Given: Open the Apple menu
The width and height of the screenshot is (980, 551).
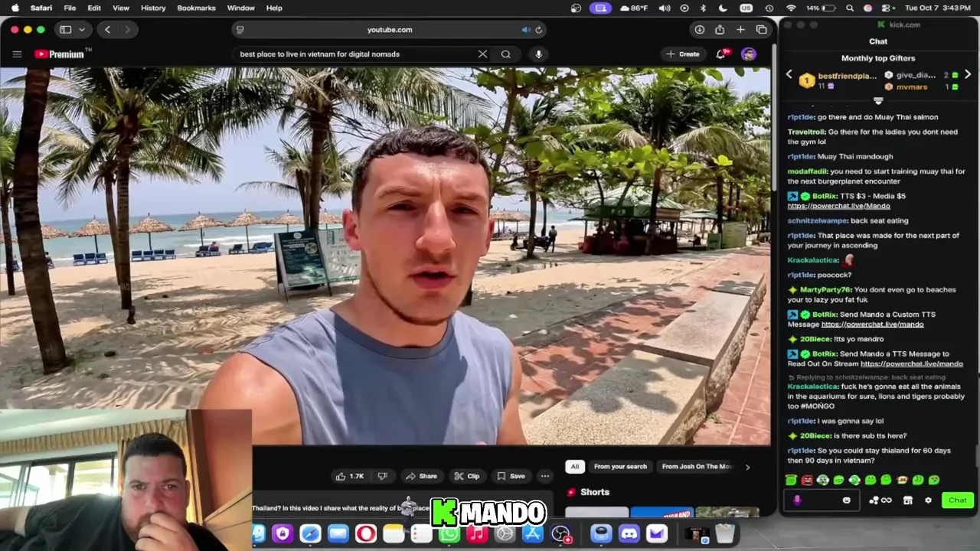Looking at the screenshot, I should pos(15,8).
